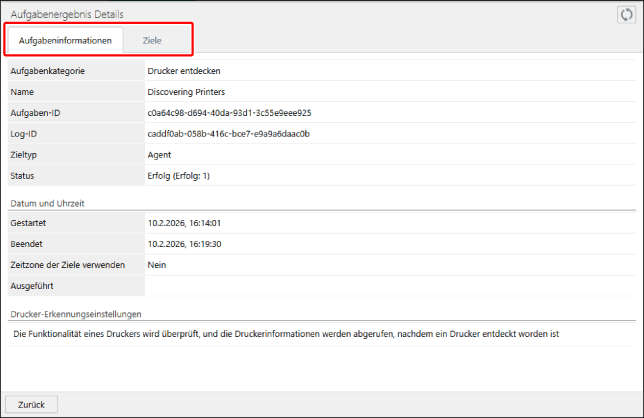Click the 'Datum und Uhrzeit' section header
644x418 pixels.
click(x=47, y=203)
